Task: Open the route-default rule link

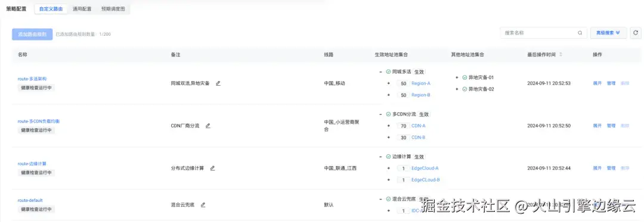Action: [30, 201]
